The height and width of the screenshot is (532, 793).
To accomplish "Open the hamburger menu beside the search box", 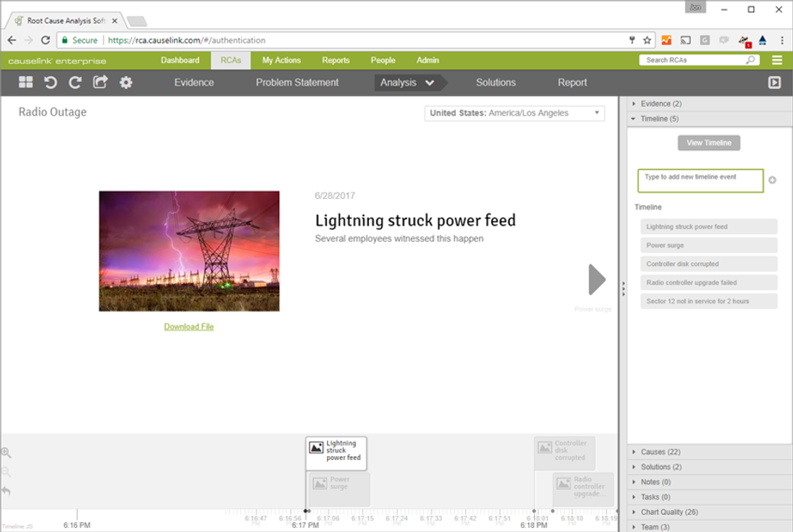I will (x=776, y=59).
